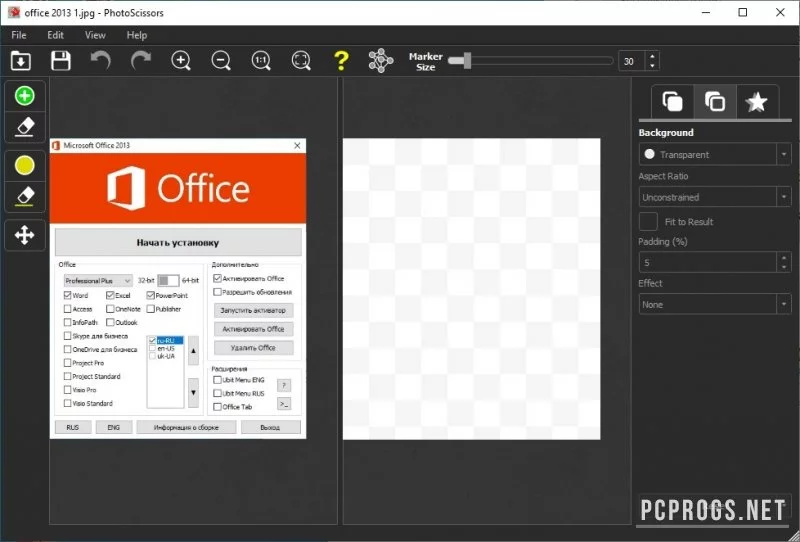Select the ru-RU language entry
Screen dimensions: 800x542
coord(166,340)
